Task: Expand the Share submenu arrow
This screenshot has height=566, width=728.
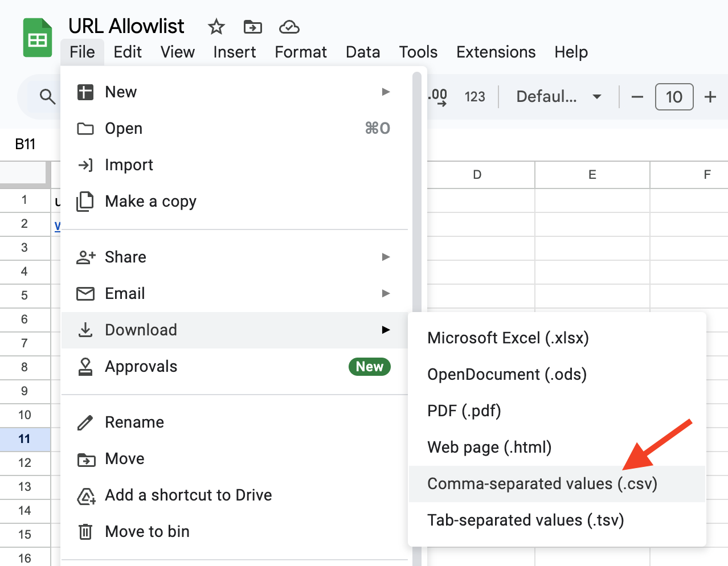Action: click(x=386, y=257)
